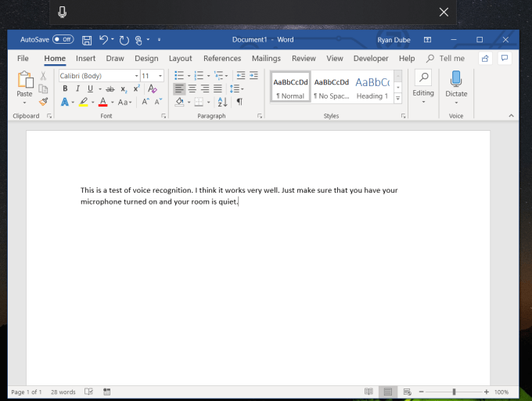Screen dimensions: 532x401
Task: Open the numbering list dropdown arrow
Action: (x=208, y=76)
